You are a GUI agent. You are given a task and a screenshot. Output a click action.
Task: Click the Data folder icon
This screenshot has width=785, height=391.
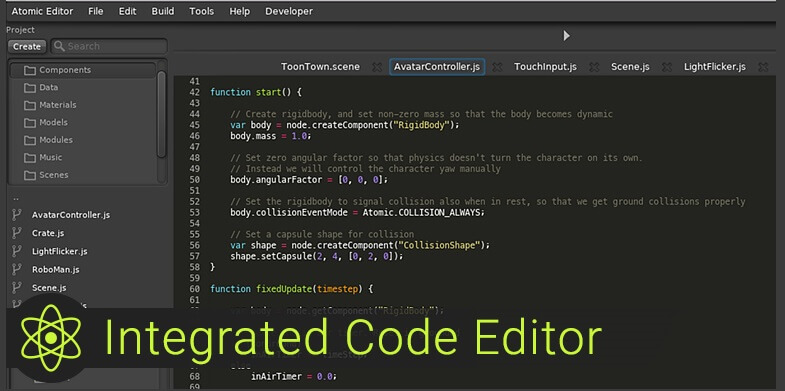tap(30, 88)
